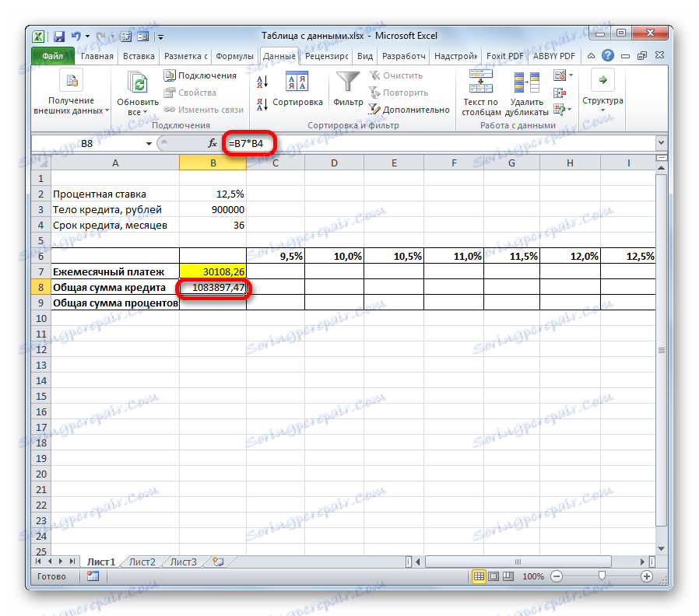The image size is (699, 616).
Task: Open the undo history dropdown arrow
Action: [87, 37]
